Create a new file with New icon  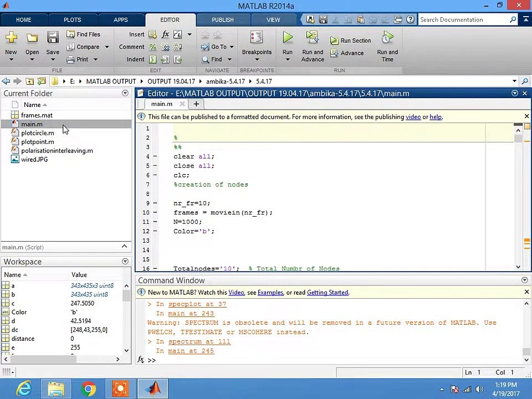(11, 37)
